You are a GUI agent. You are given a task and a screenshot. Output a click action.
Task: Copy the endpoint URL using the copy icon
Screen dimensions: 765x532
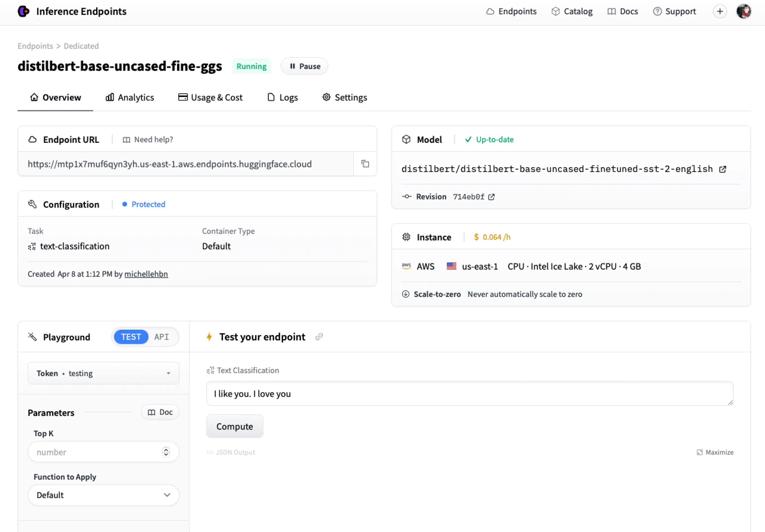tap(365, 164)
